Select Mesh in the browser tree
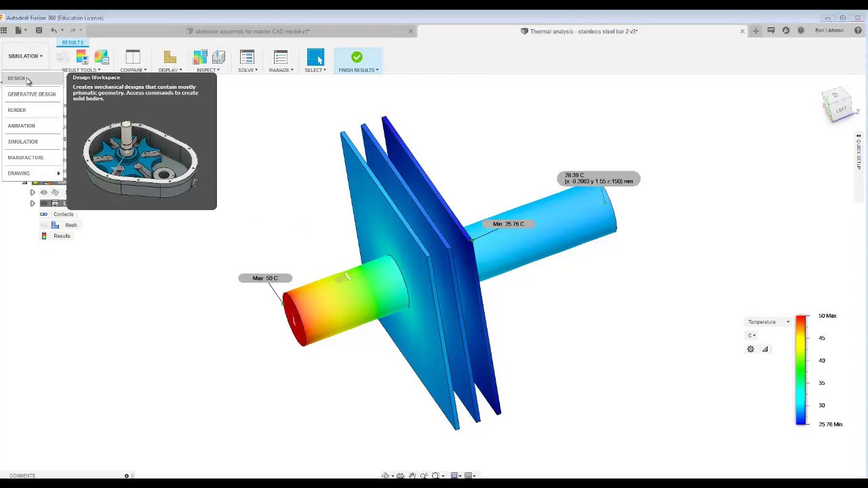Viewport: 868px width, 488px height. 71,225
